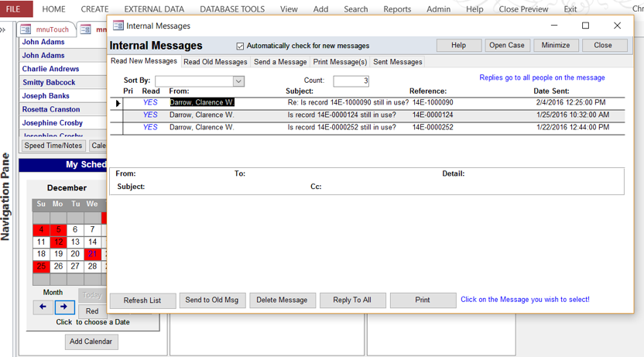The image size is (644, 357).
Task: Open the Sort By dropdown
Action: 238,81
